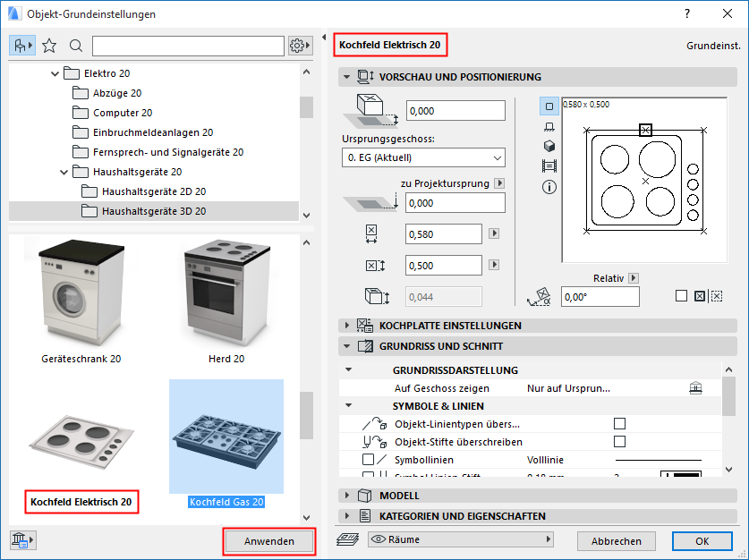Click the Anwenden button
The image size is (749, 560).
(x=269, y=541)
